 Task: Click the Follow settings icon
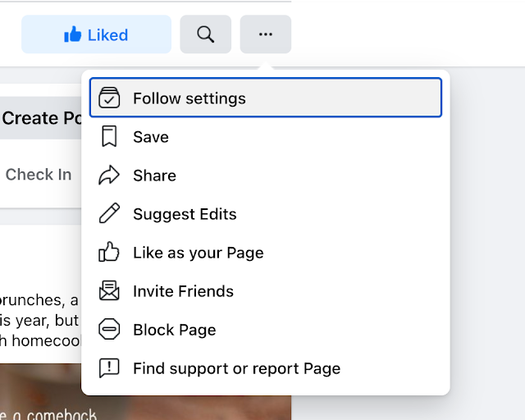pyautogui.click(x=109, y=98)
